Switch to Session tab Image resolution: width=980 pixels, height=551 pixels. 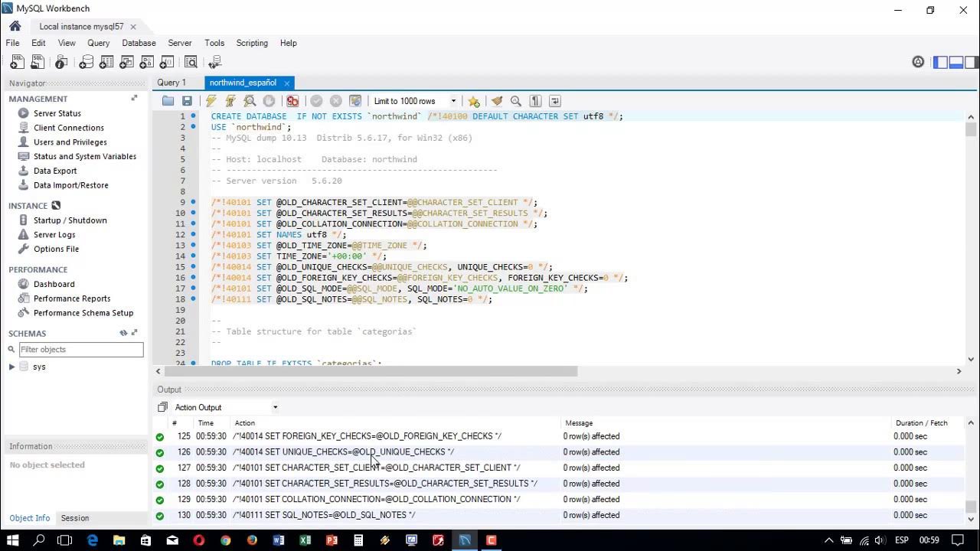[x=75, y=518]
